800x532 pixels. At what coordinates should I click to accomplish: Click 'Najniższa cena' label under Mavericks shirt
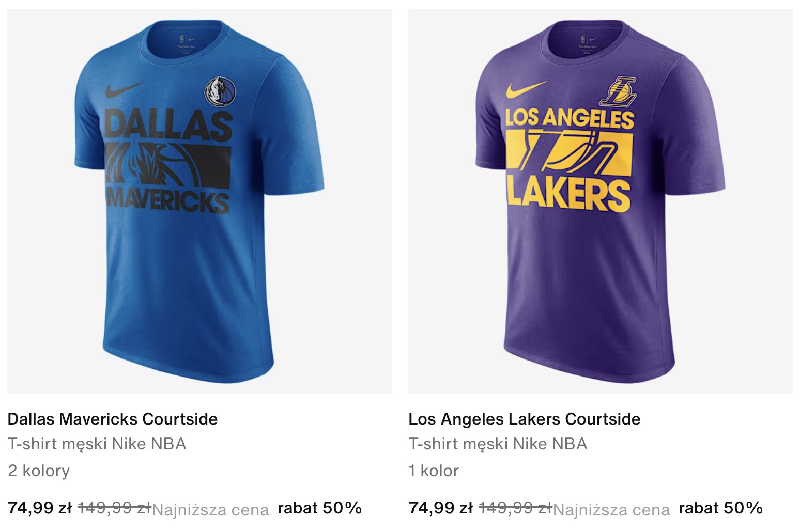(210, 510)
